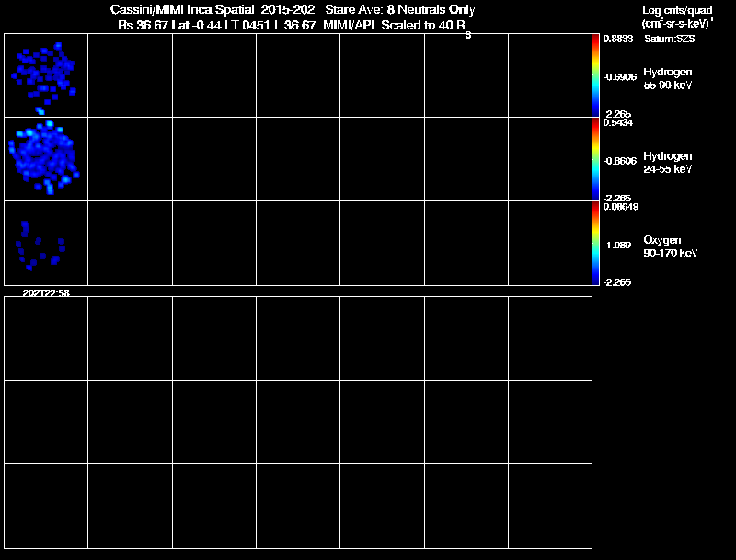Viewport: 736px width, 560px height.
Task: Select the Hydrogen 24-55 keV neutral image panel
Action: (46, 159)
